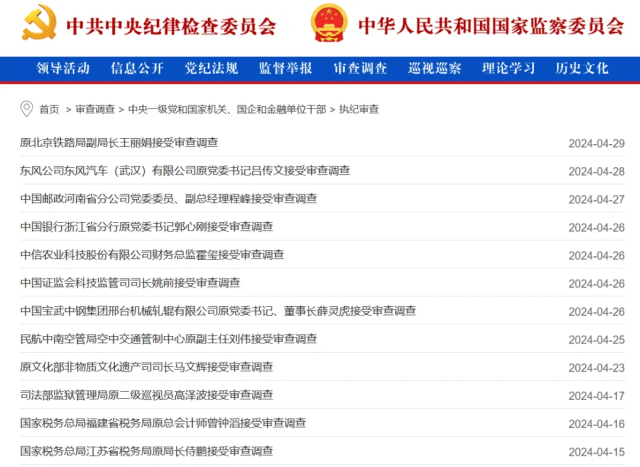Image resolution: width=640 pixels, height=467 pixels.
Task: Click the location pin icon in breadcrumb
Action: pos(26,108)
